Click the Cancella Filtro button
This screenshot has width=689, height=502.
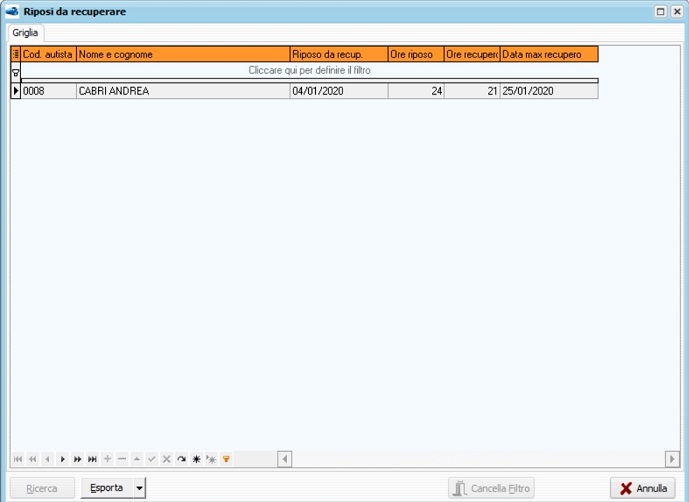[491, 488]
